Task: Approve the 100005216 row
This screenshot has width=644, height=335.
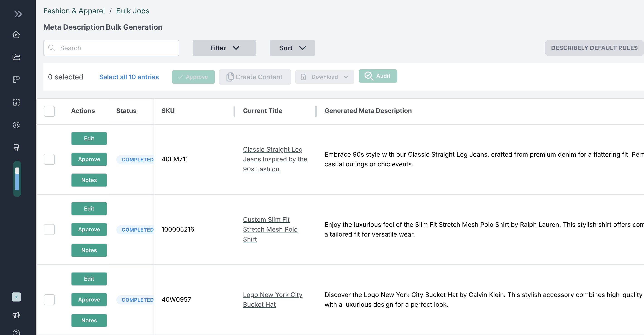Action: point(89,230)
